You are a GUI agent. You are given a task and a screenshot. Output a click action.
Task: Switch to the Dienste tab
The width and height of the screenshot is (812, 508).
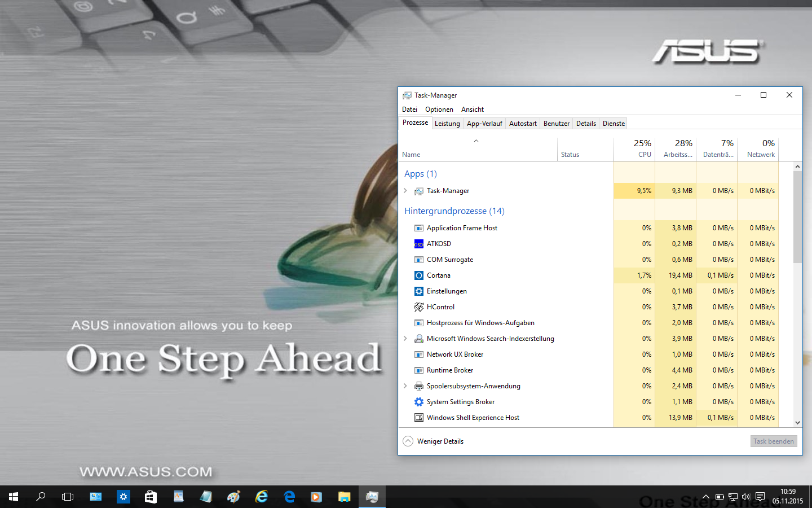pos(614,124)
